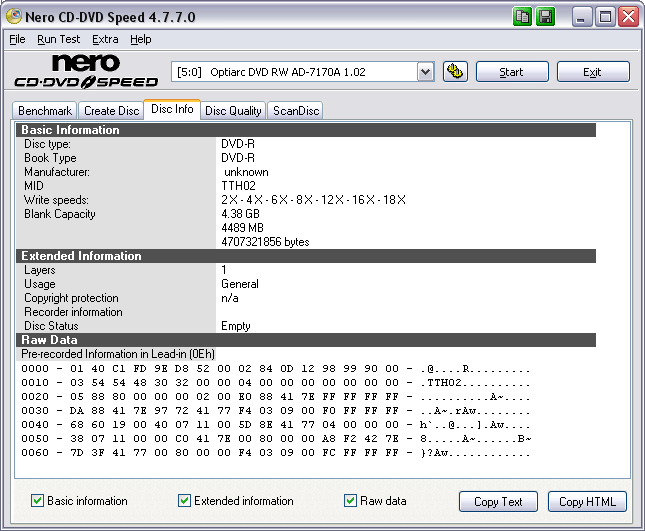Disable the Raw data checkbox

pos(350,501)
